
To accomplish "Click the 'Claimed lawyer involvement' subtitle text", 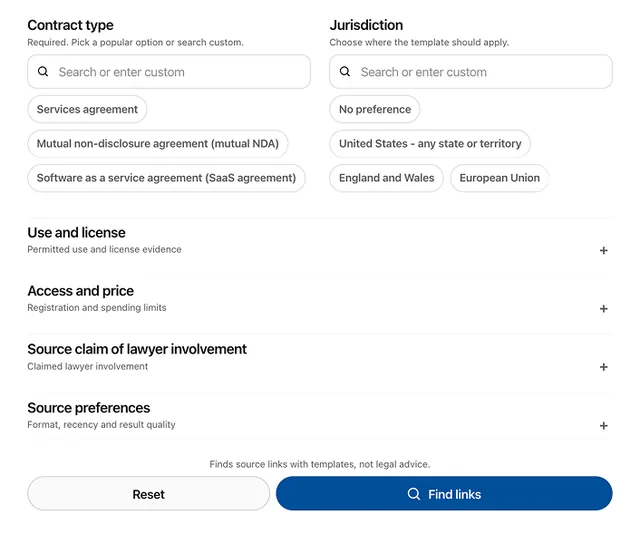I will (88, 366).
